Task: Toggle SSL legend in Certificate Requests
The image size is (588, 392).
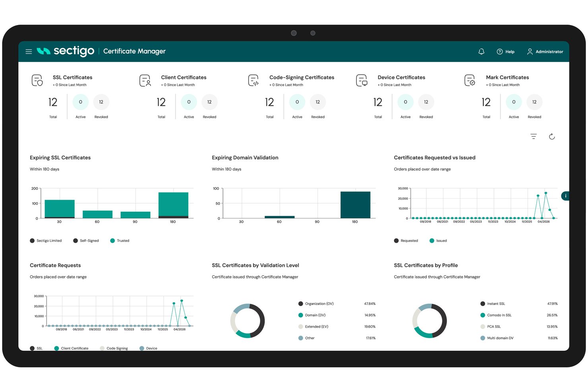Action: (36, 348)
